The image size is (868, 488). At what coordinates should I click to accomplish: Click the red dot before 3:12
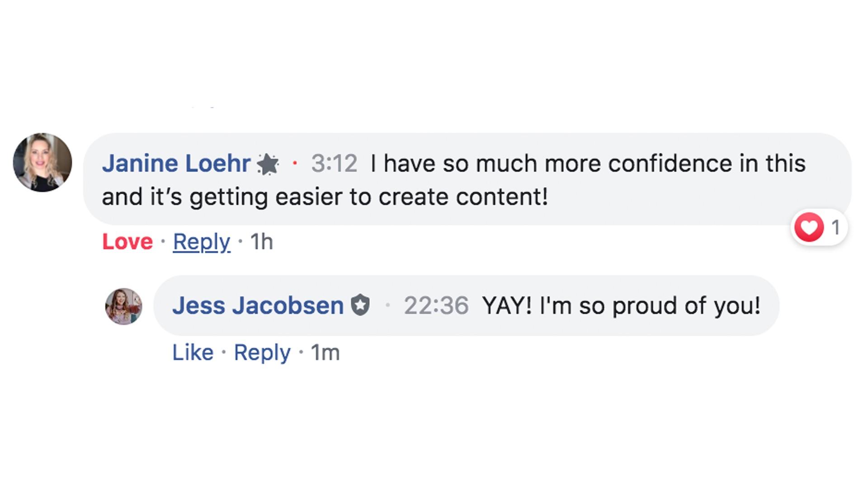[x=295, y=163]
